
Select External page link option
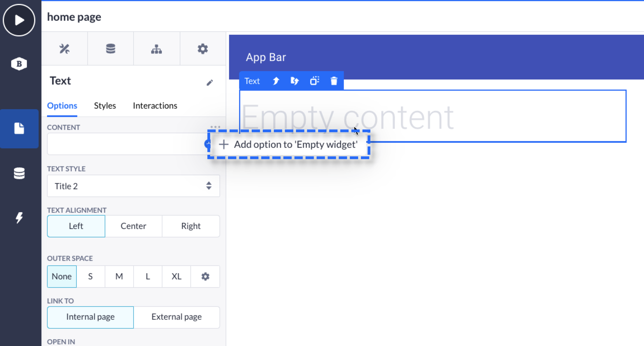pyautogui.click(x=176, y=317)
